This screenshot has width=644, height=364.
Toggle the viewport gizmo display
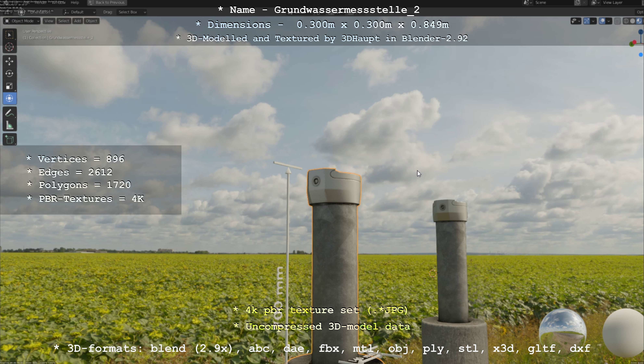pos(587,21)
